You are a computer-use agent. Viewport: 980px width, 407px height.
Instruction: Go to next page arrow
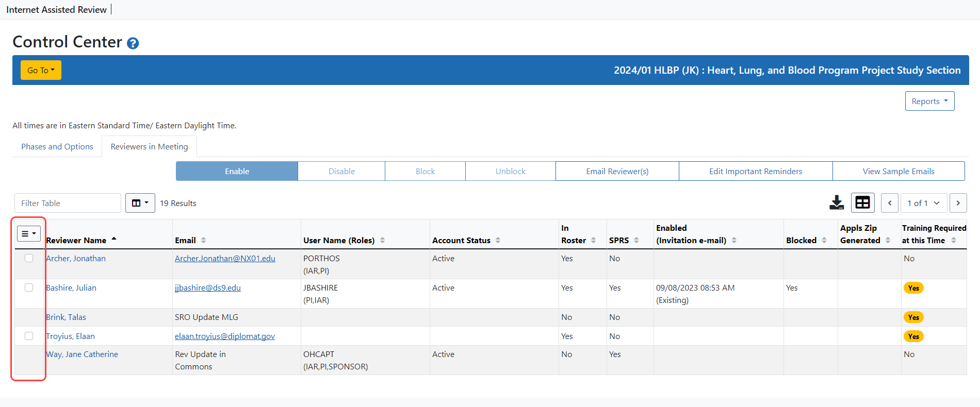click(x=958, y=203)
